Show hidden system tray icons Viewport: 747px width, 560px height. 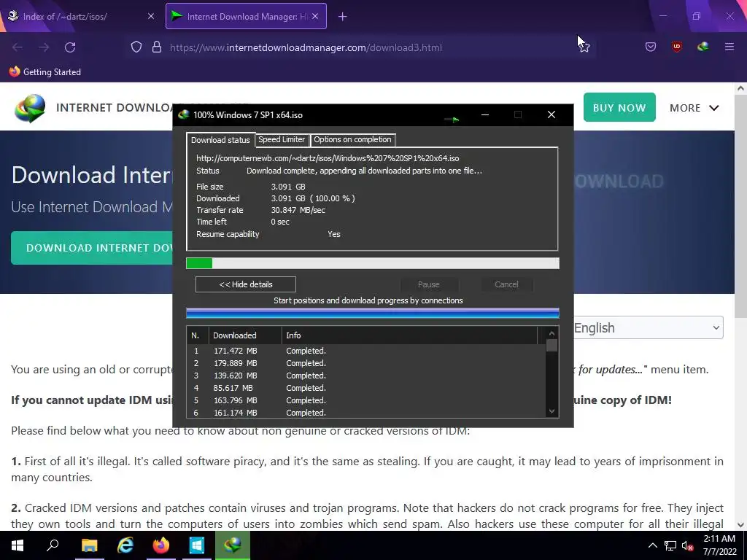[653, 545]
